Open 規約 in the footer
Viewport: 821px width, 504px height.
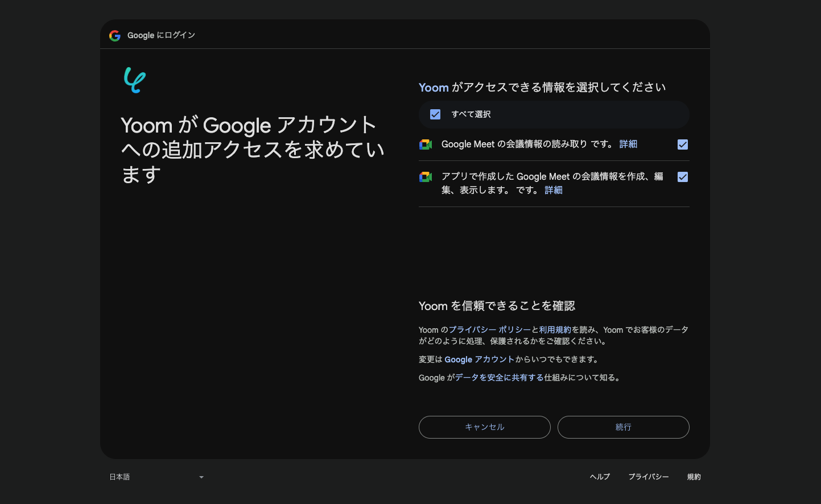click(694, 477)
